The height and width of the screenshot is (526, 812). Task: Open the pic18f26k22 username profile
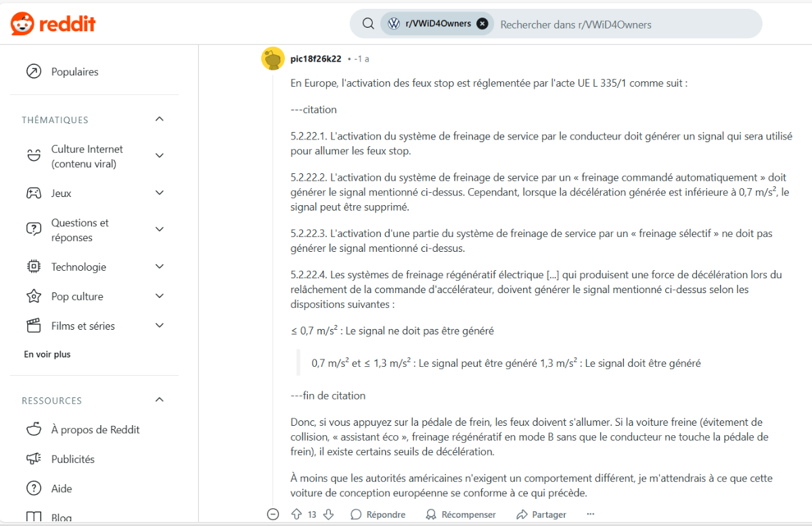(x=316, y=59)
